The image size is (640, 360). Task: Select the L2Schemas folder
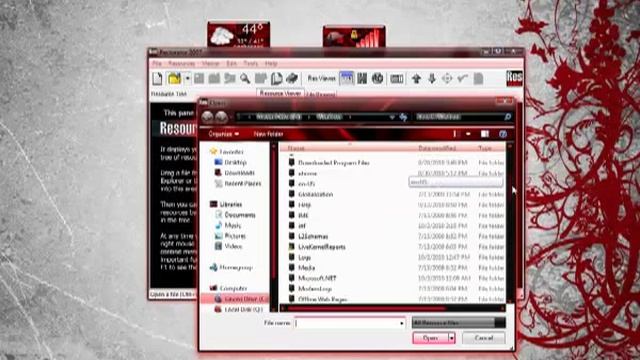coord(313,237)
